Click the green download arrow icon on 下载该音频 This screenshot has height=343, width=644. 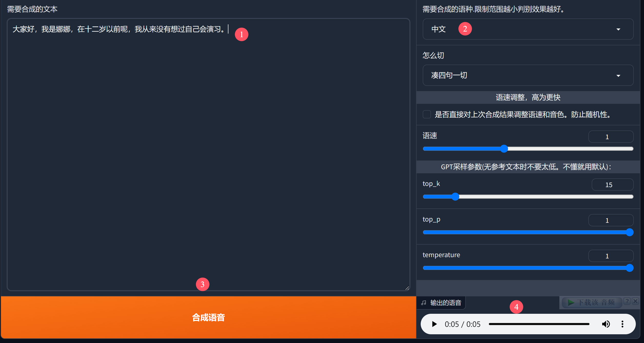(571, 302)
